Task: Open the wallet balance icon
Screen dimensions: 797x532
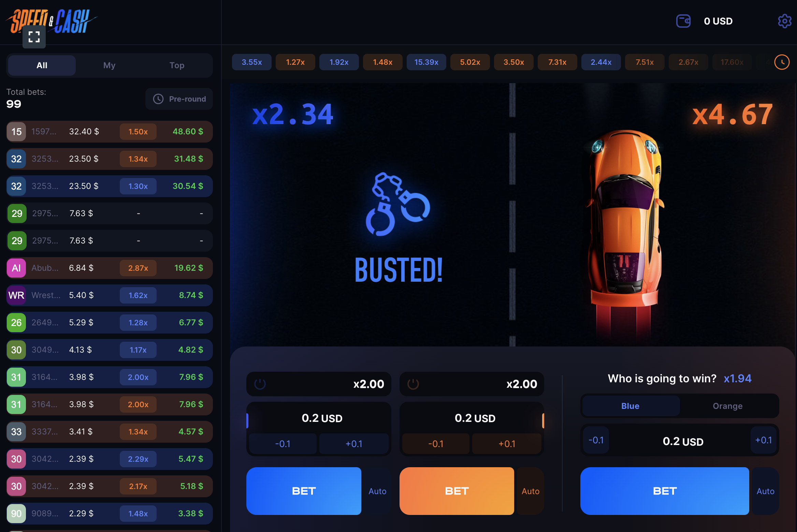Action: click(x=683, y=21)
